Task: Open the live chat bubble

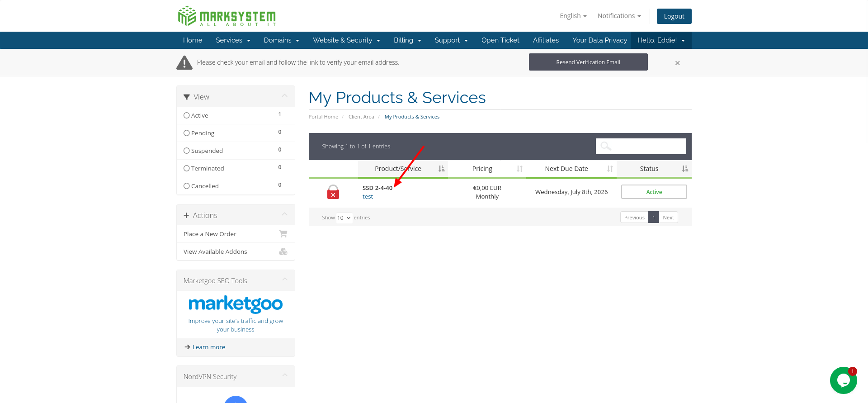Action: click(x=844, y=380)
